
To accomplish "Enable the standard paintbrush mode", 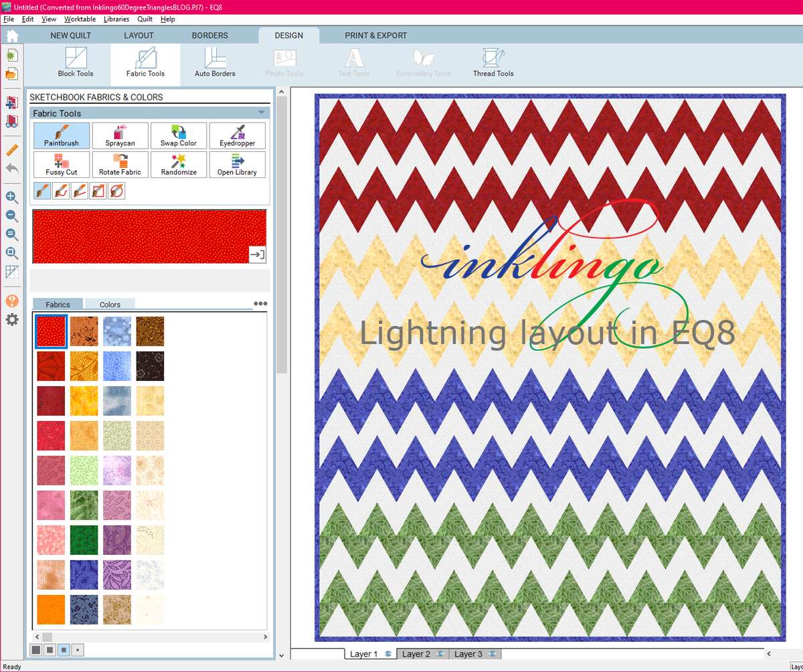I will (x=41, y=191).
